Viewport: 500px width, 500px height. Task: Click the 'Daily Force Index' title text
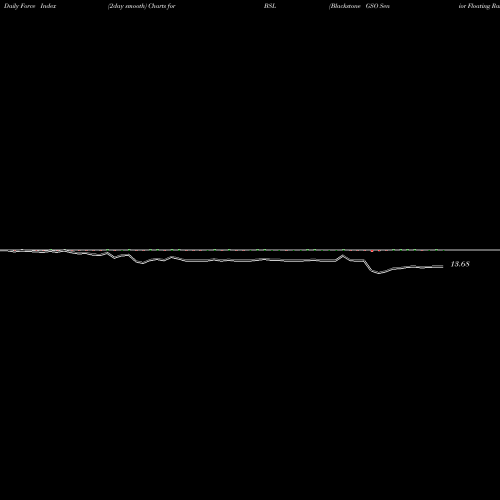click(30, 6)
